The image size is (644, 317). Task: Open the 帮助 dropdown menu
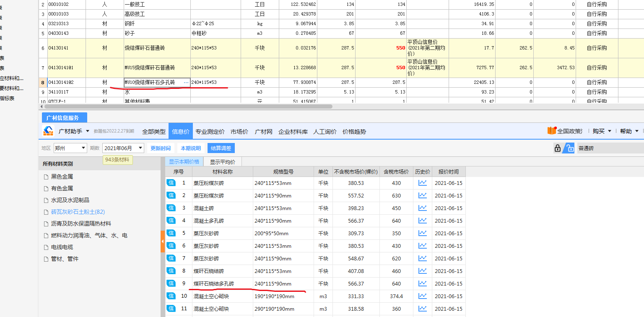629,131
